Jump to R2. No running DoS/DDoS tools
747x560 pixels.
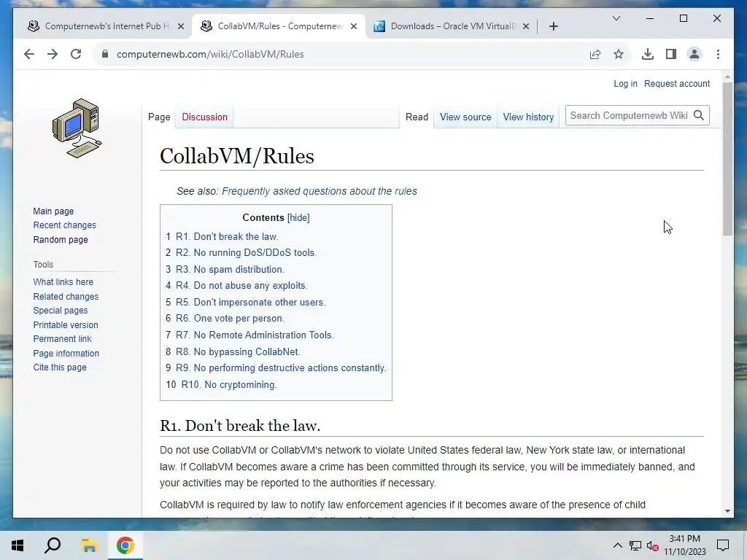click(246, 253)
